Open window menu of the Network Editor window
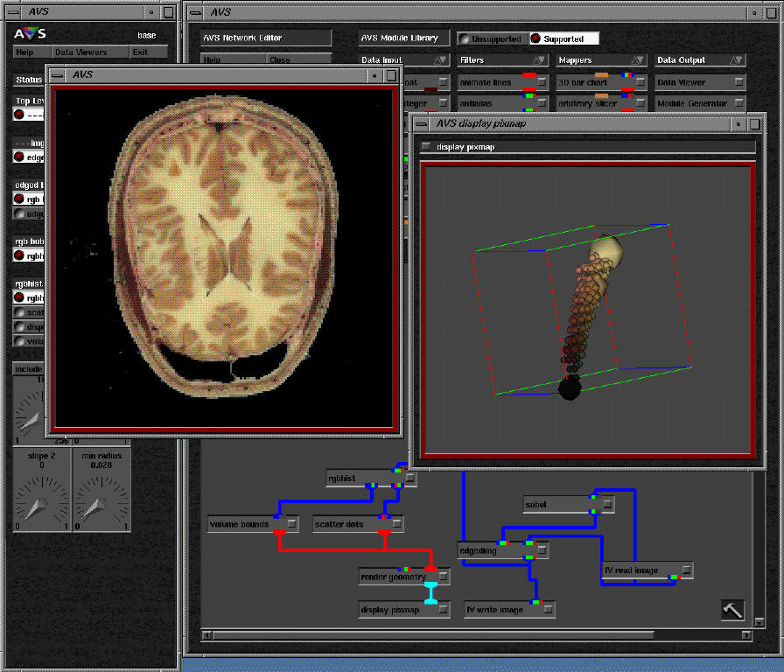 (x=196, y=12)
